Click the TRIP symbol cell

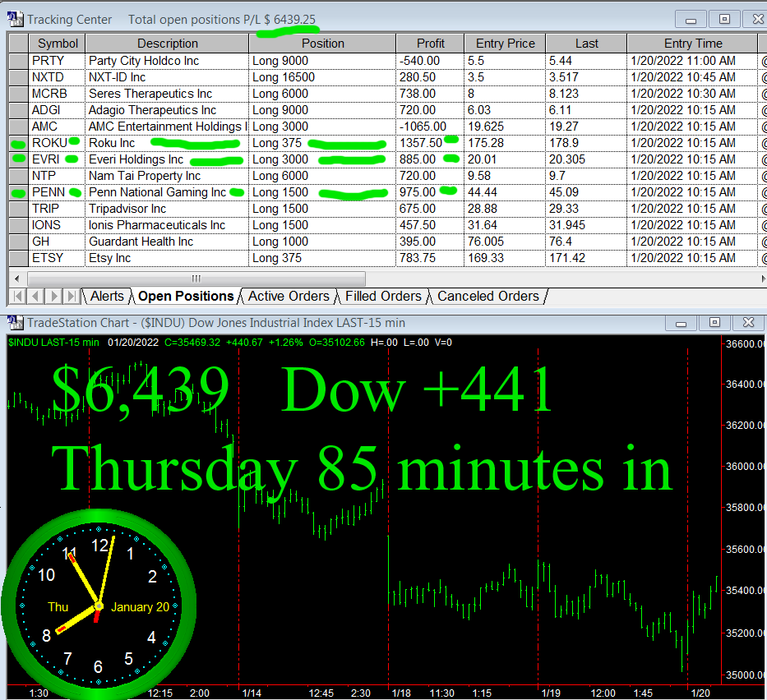tap(57, 209)
